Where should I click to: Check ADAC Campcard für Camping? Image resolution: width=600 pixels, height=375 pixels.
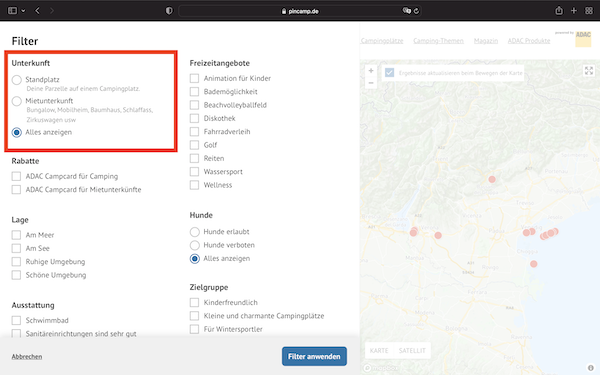[x=16, y=176]
